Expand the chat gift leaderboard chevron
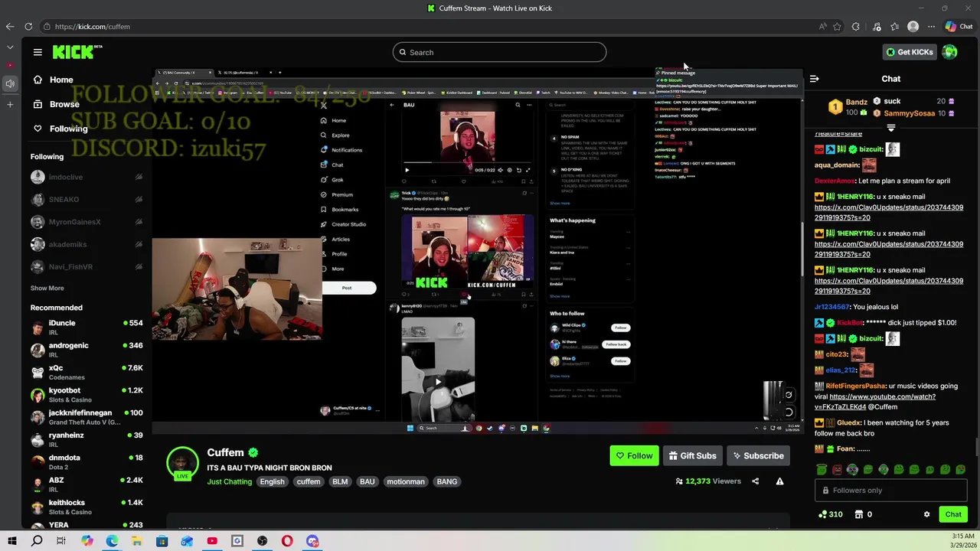The height and width of the screenshot is (551, 980). pyautogui.click(x=890, y=128)
